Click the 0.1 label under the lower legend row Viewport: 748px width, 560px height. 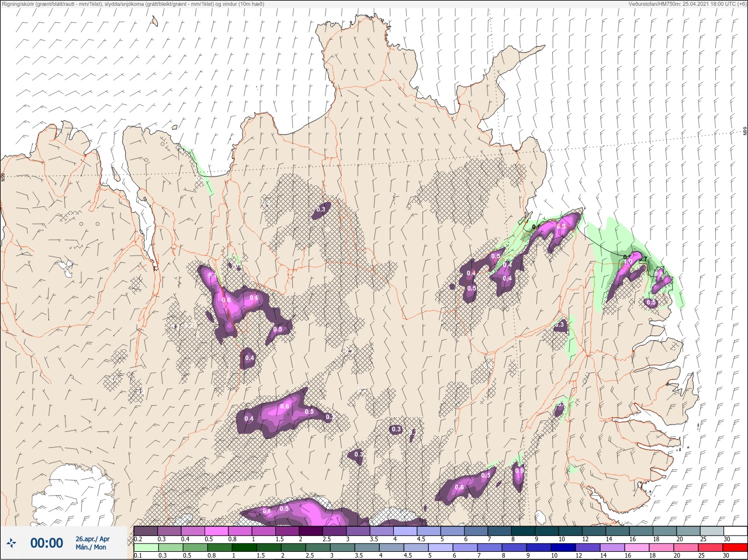(138, 555)
